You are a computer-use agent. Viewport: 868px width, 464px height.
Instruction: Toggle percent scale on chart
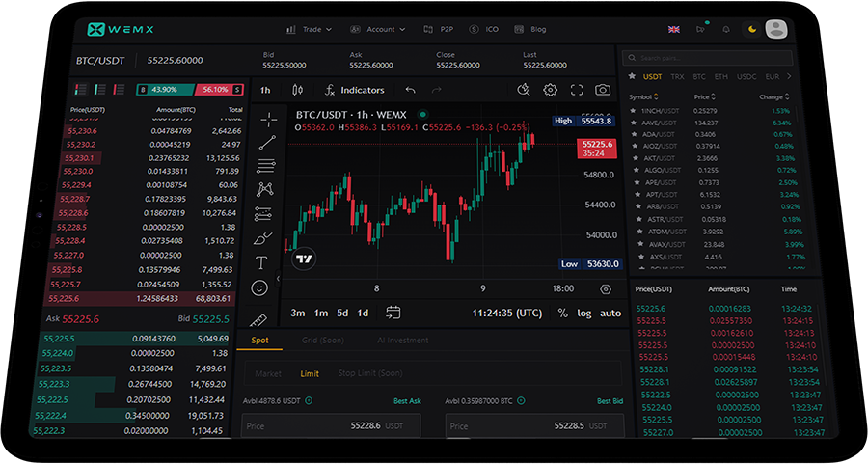click(562, 313)
